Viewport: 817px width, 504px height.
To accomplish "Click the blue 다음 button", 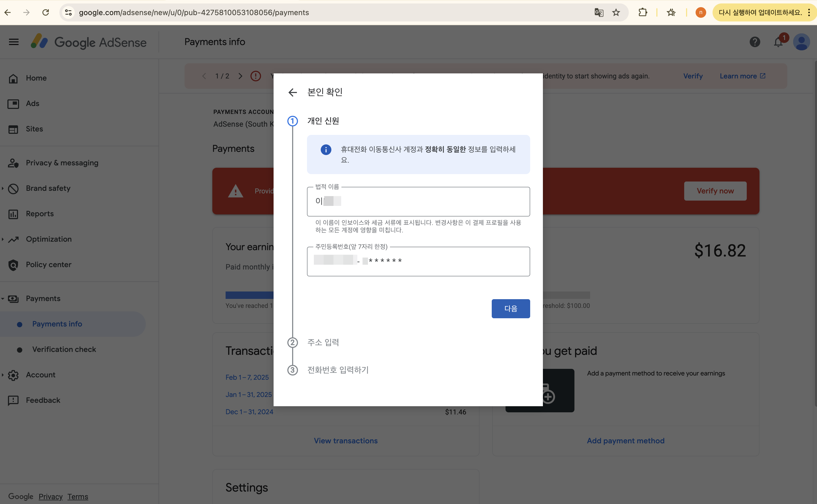I will coord(510,309).
